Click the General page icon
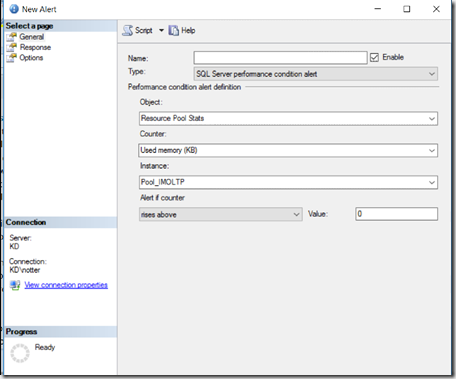 pyautogui.click(x=11, y=37)
